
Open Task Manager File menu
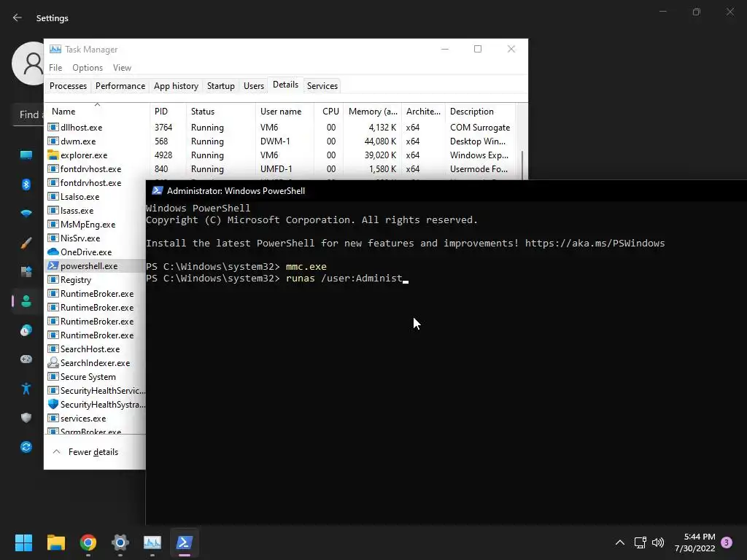[55, 68]
